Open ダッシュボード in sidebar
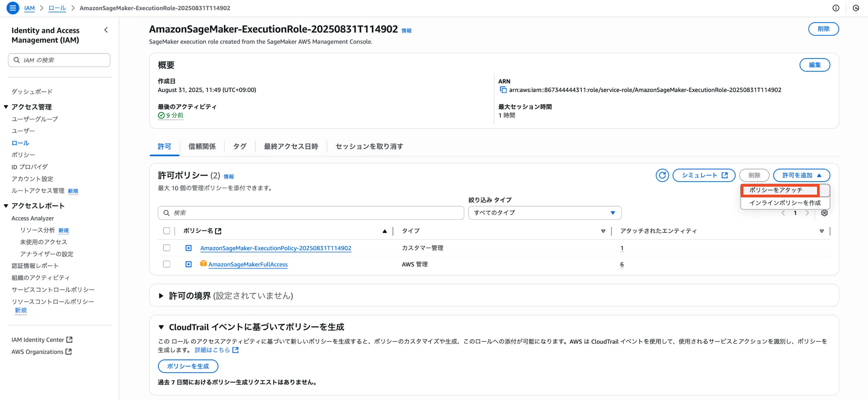Viewport: 868px width, 400px height. [x=32, y=92]
